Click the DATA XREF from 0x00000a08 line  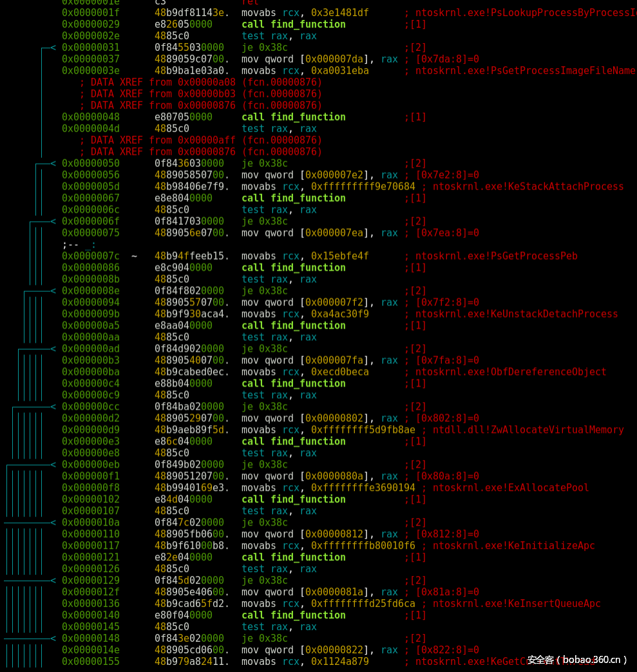pos(200,82)
